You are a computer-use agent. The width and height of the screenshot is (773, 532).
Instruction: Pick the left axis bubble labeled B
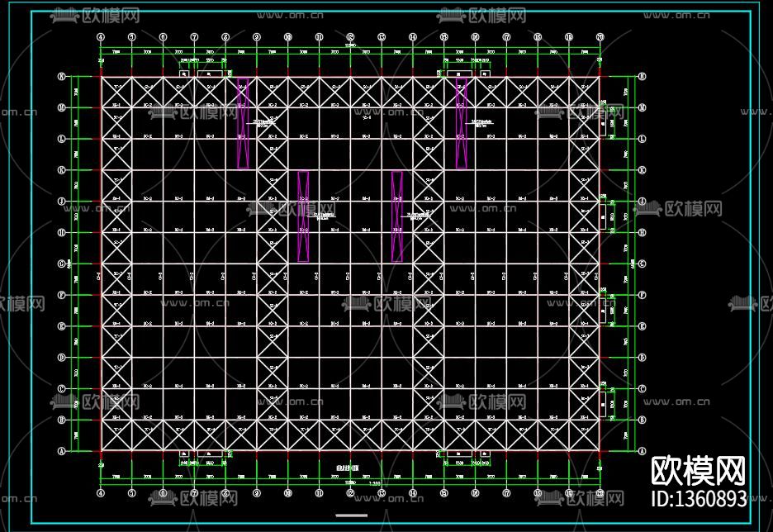tap(62, 420)
